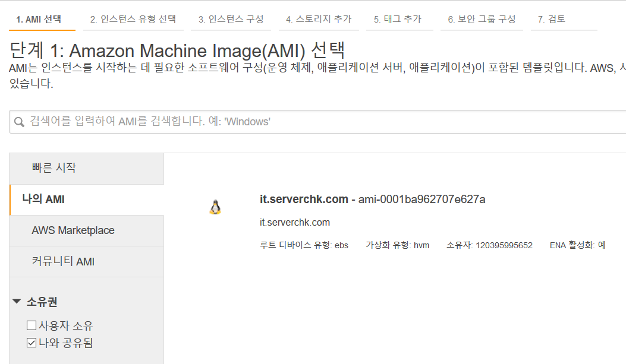This screenshot has height=364, width=626.
Task: Go to step 3 인스턴스 구성 tab
Action: pos(231,19)
